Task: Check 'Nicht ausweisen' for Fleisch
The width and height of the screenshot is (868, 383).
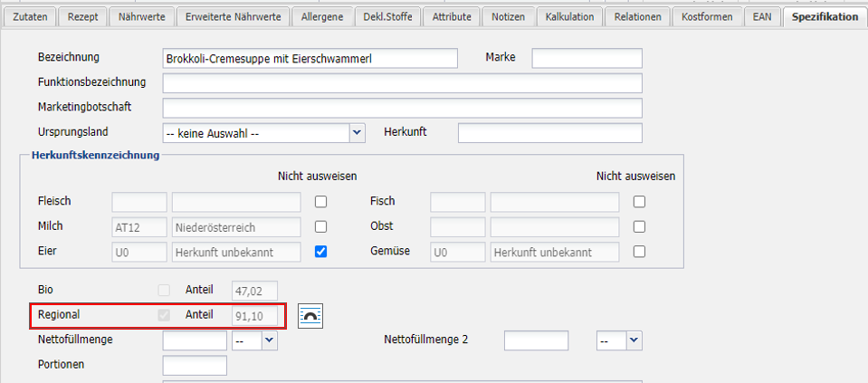Action: tap(320, 201)
